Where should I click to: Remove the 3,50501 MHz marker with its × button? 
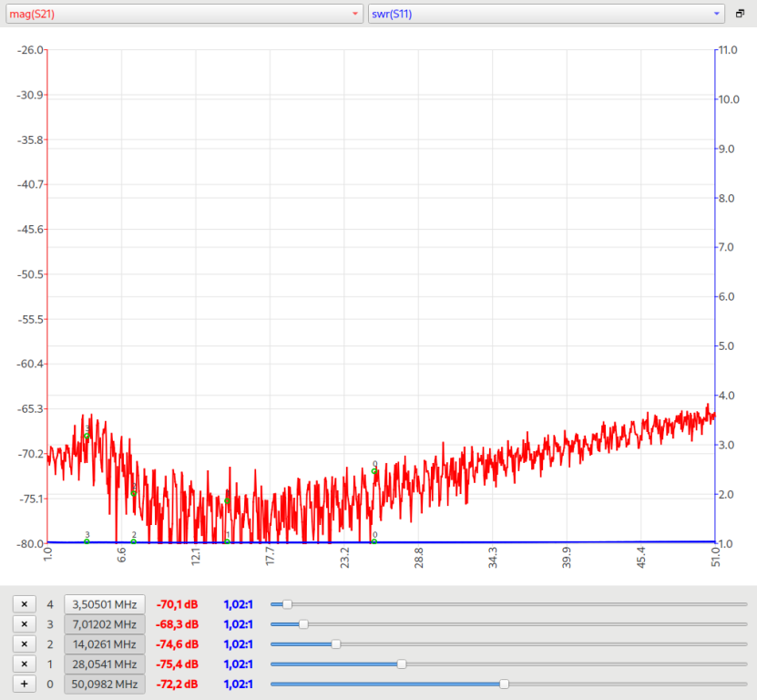point(25,604)
